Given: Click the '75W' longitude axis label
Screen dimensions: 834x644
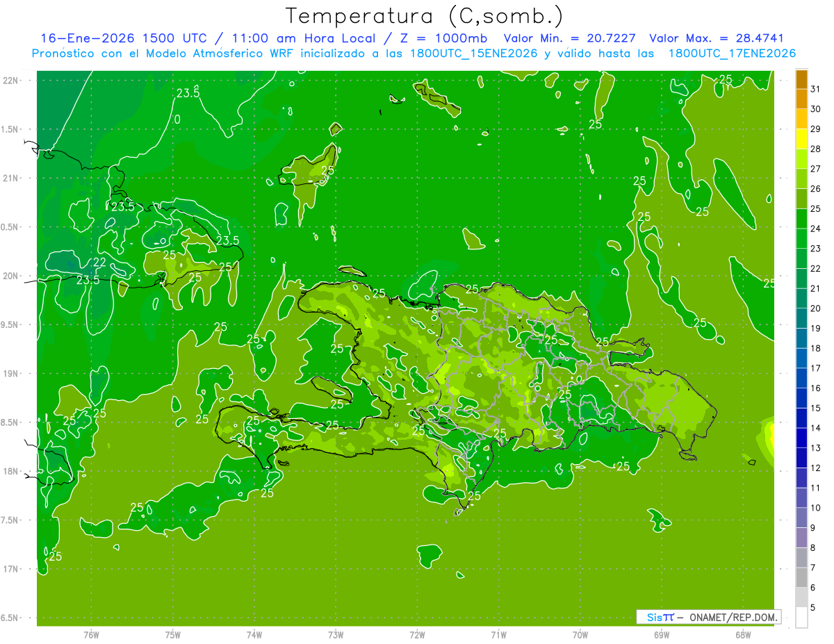Looking at the screenshot, I should [x=173, y=634].
